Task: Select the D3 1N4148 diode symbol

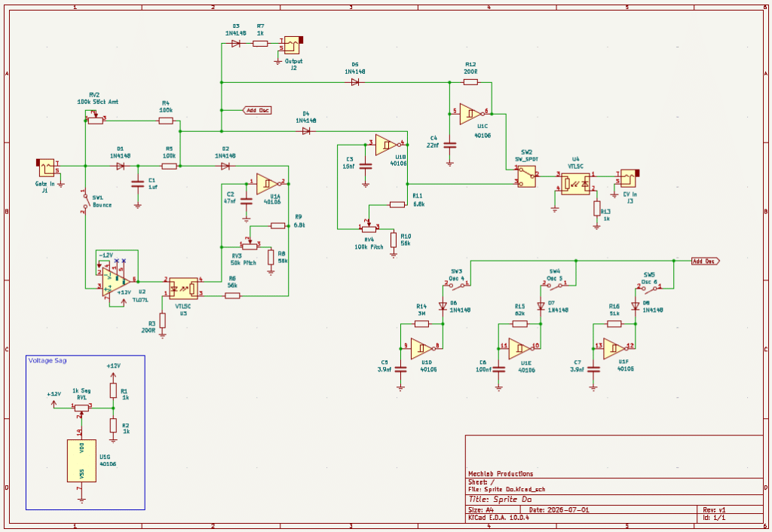Action: coord(236,44)
